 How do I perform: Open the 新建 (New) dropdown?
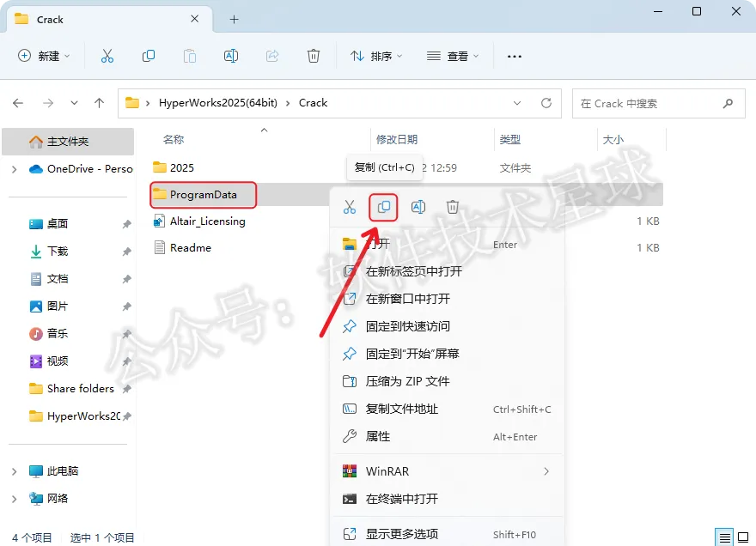point(44,56)
